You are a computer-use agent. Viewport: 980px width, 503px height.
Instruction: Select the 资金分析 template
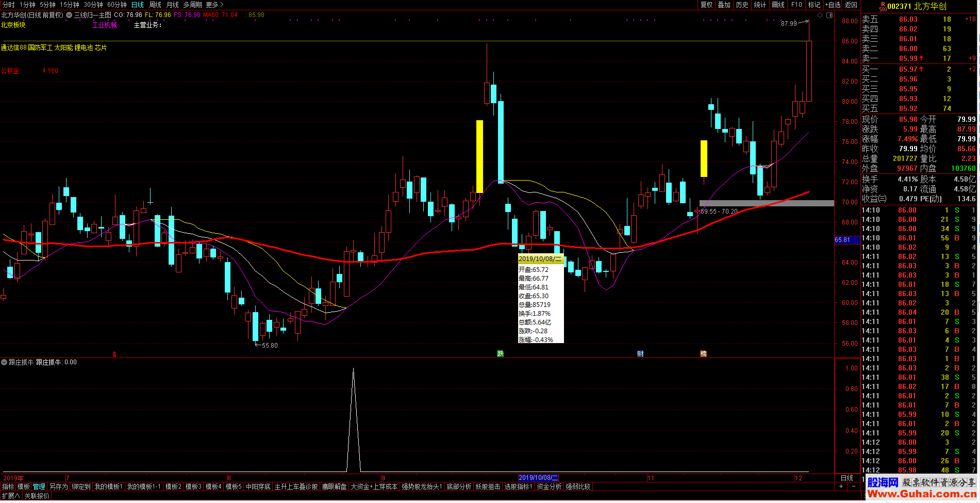[549, 486]
